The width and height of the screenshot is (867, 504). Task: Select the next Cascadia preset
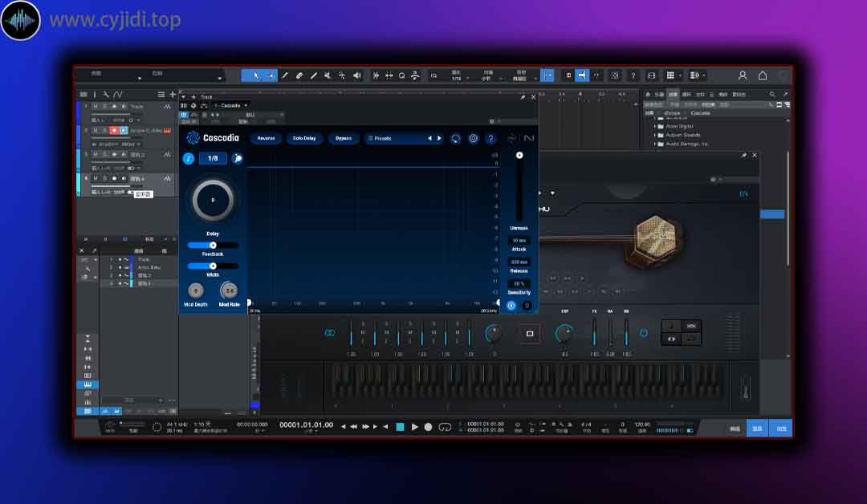439,138
